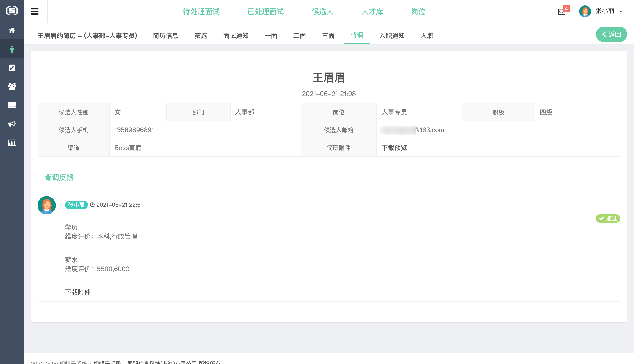Open the 人才库 menu item

pyautogui.click(x=372, y=11)
